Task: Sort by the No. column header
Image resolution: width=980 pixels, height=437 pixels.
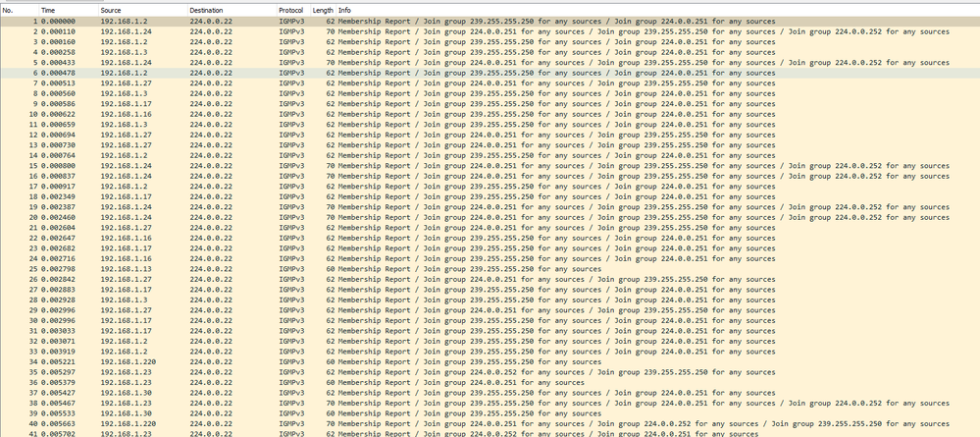Action: [19, 11]
